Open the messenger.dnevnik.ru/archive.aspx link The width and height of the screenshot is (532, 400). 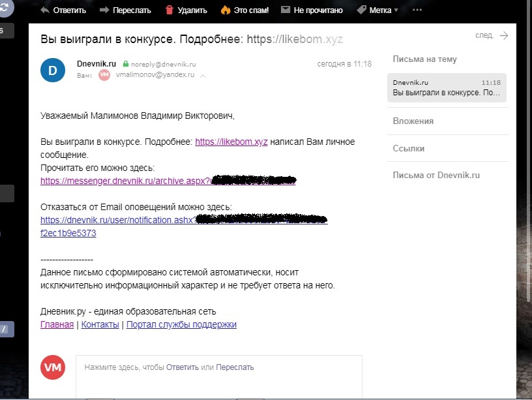168,181
